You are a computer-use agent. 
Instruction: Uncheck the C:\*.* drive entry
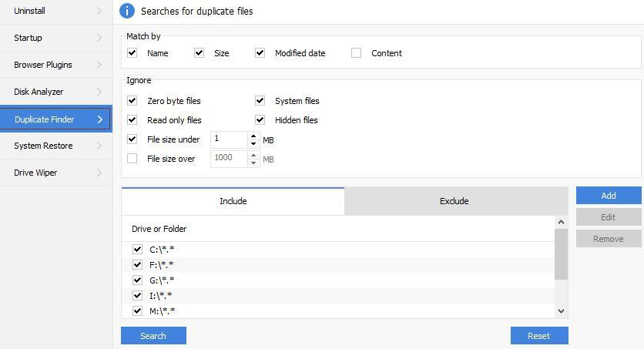(x=137, y=250)
